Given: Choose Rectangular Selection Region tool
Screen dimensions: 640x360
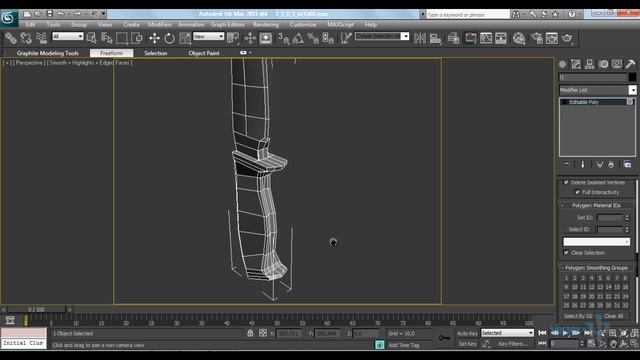Looking at the screenshot, I should (122, 38).
